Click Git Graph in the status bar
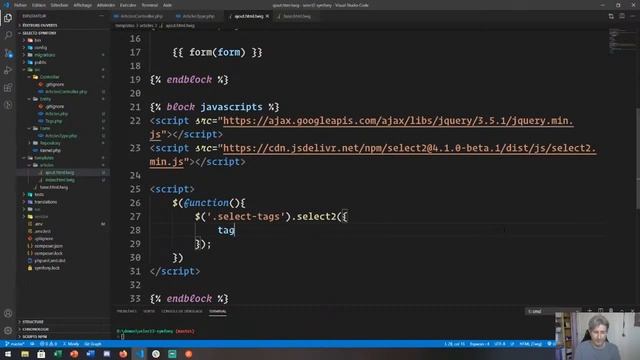 pos(93,344)
